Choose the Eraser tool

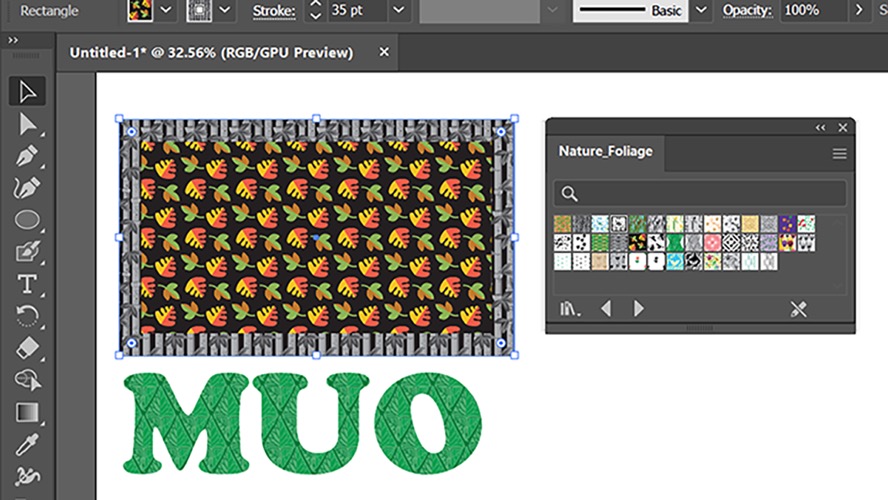pyautogui.click(x=27, y=348)
